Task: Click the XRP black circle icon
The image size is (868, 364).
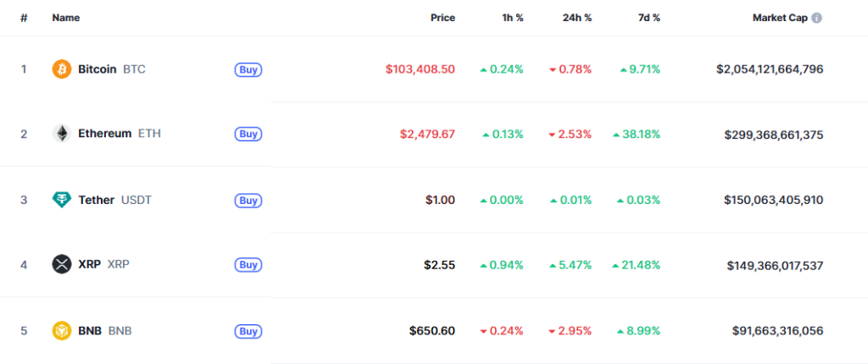Action: [61, 264]
